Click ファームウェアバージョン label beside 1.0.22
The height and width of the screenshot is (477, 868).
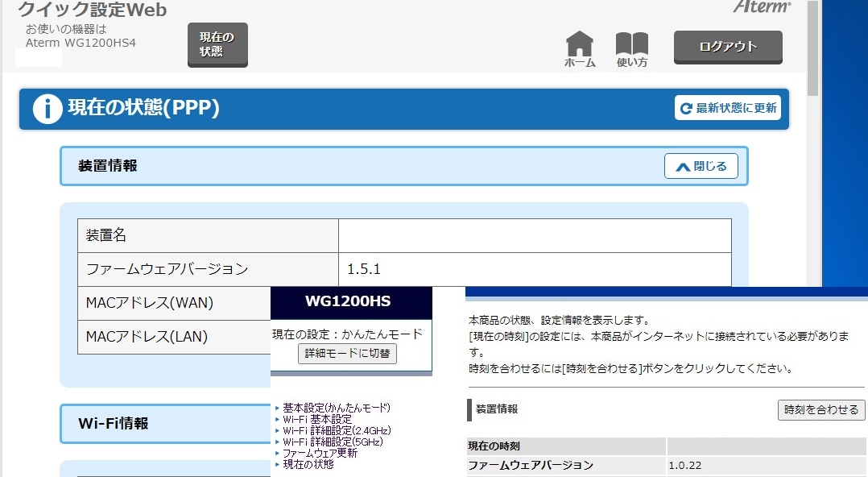pos(531,466)
